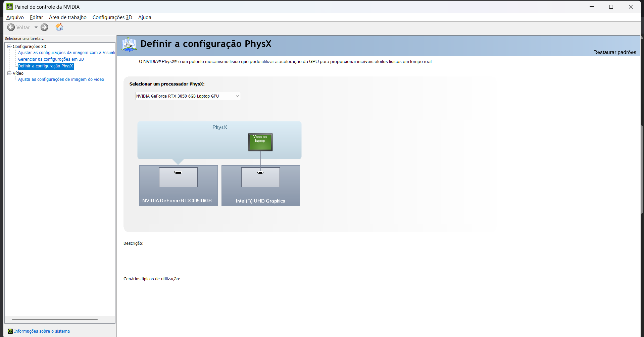
Task: Click the vertical scrollbar on right edge
Action: [642, 169]
